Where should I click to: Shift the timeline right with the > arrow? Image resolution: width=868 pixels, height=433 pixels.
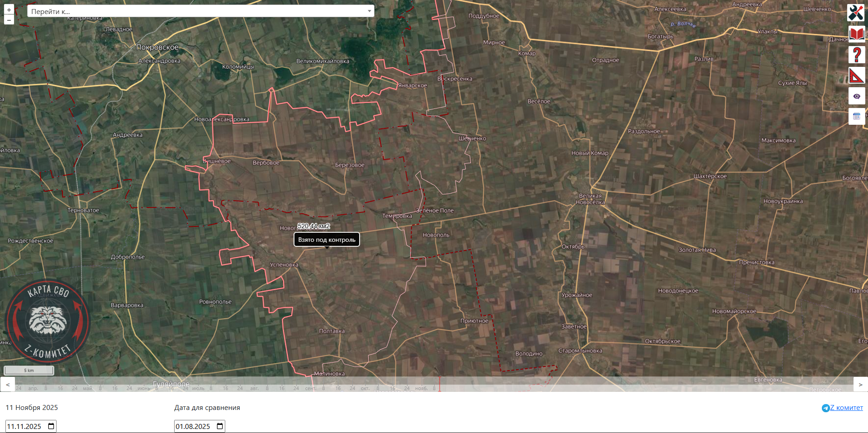[860, 385]
